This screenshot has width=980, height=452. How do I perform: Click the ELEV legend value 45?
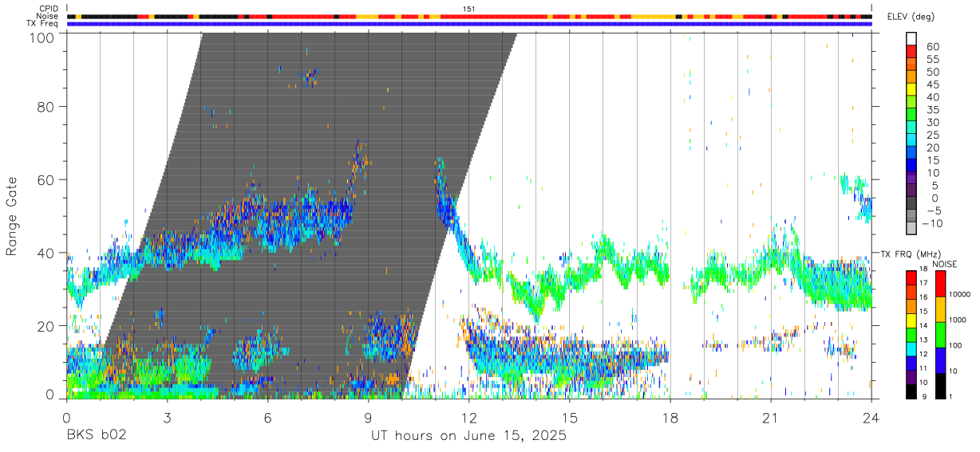932,85
